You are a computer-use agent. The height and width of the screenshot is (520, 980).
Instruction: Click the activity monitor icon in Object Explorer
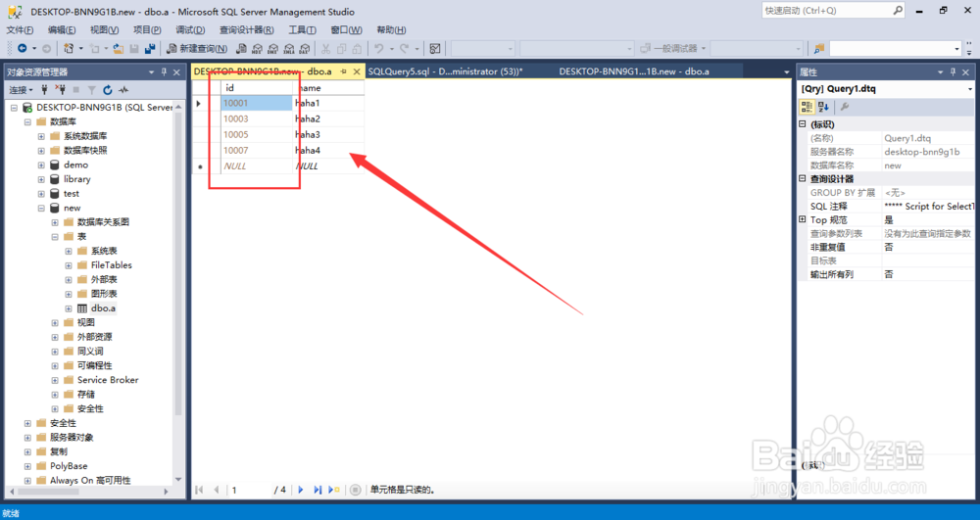123,90
